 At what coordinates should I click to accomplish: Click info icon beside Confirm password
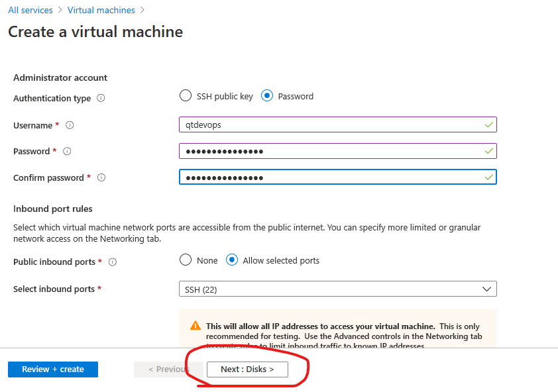(x=101, y=177)
